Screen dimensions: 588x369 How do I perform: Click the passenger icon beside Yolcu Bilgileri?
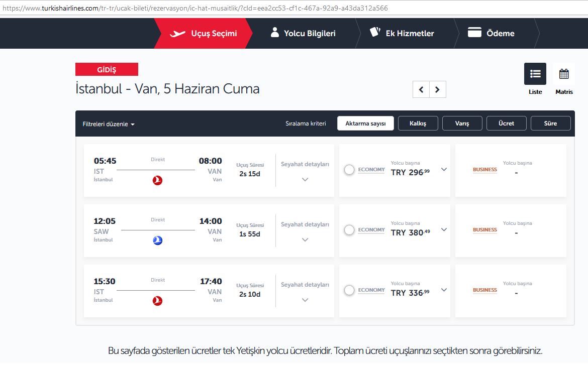[275, 33]
